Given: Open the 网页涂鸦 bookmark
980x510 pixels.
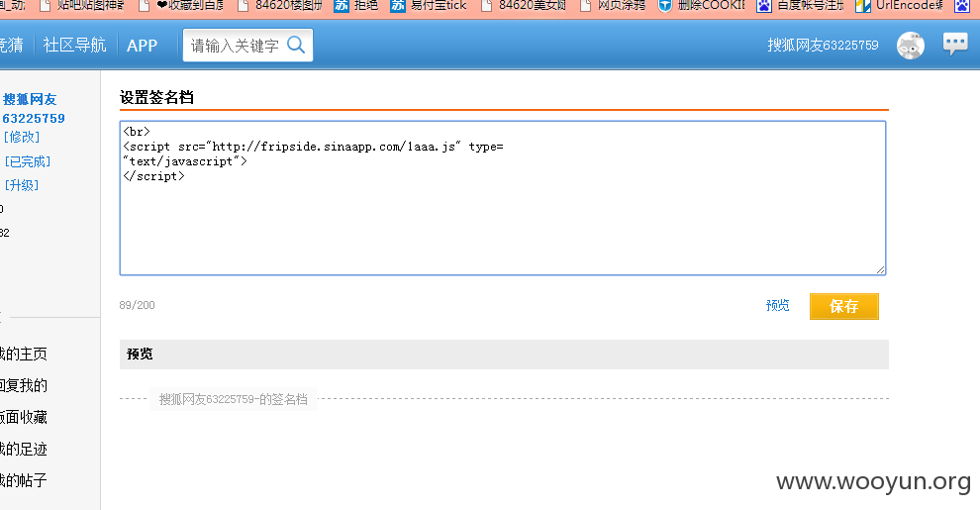Looking at the screenshot, I should pyautogui.click(x=613, y=6).
